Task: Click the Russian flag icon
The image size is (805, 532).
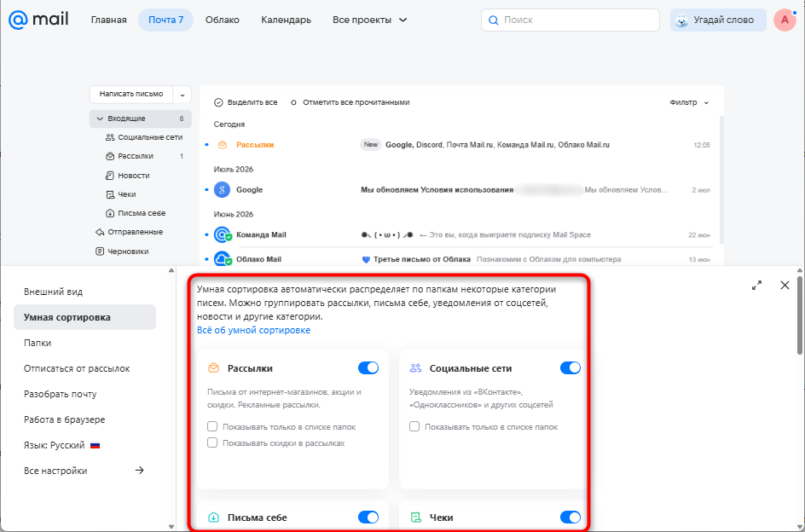Action: point(95,445)
